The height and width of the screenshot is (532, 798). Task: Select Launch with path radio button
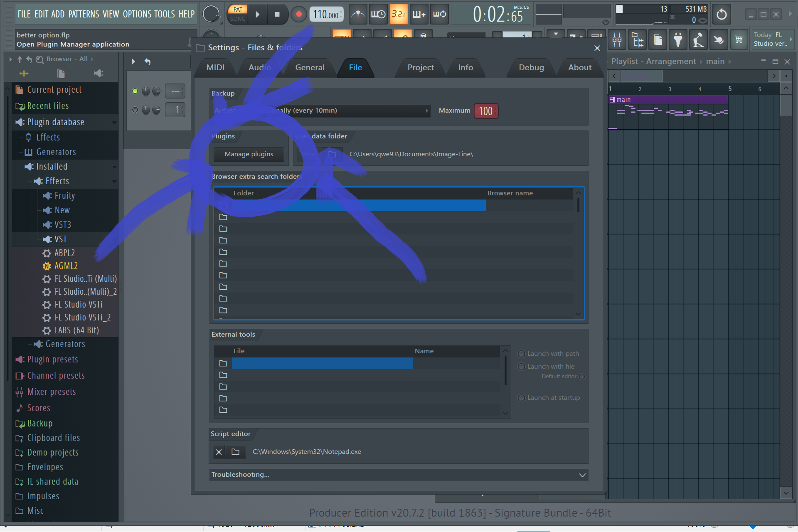tap(521, 354)
